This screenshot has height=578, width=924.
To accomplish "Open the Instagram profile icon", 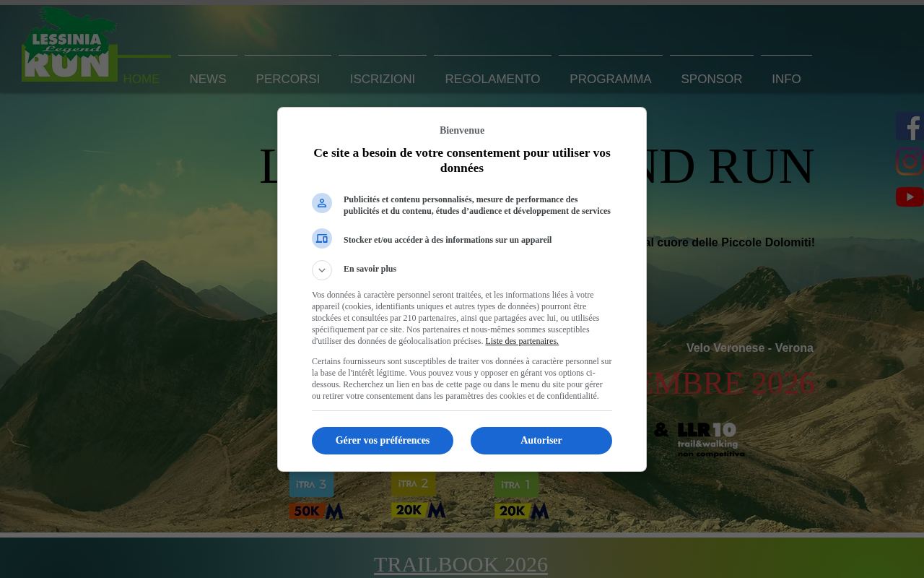I will tap(910, 161).
